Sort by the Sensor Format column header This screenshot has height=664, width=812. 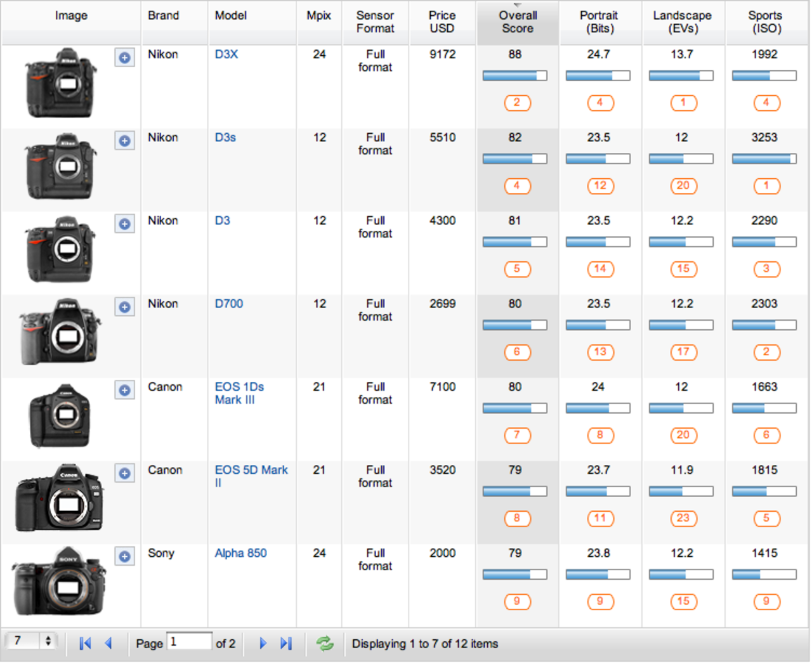pos(376,22)
